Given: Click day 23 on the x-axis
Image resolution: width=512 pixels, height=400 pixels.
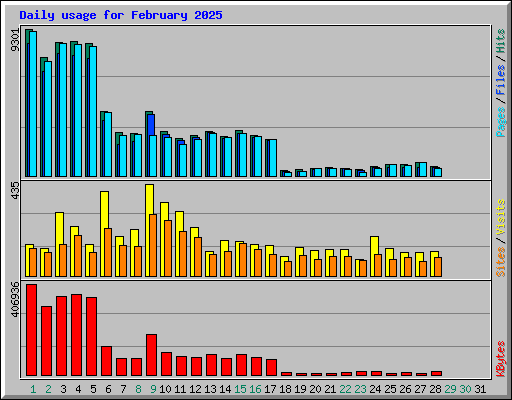Looking at the screenshot, I should pos(360,389).
